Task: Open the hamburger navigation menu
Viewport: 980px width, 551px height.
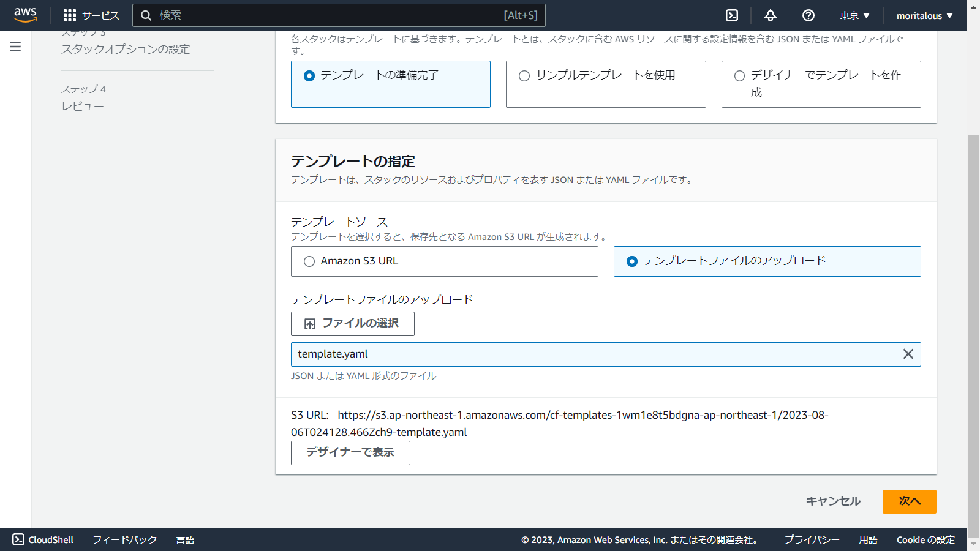Action: [x=15, y=45]
